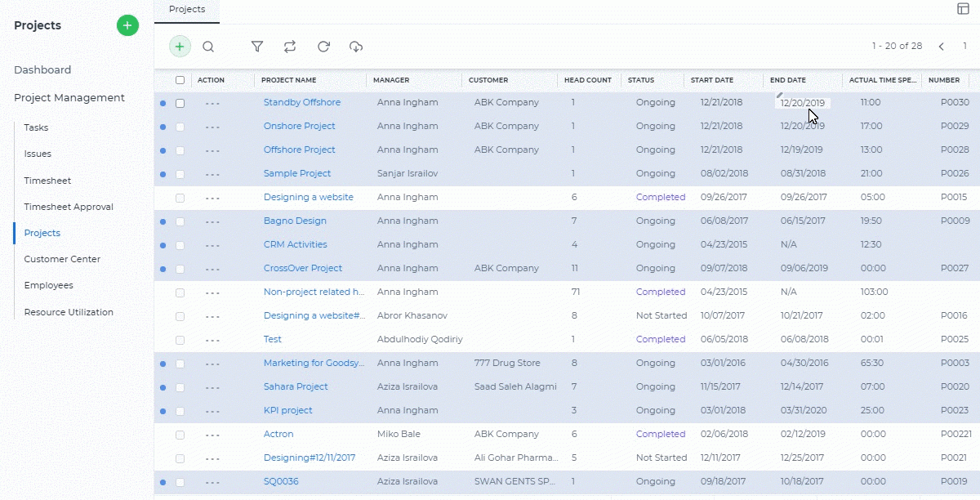Viewport: 980px width, 500px height.
Task: Click Completed status in Actron row
Action: pos(661,434)
